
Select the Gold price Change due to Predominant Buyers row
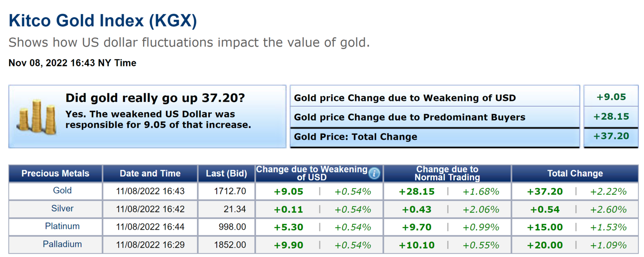click(410, 117)
